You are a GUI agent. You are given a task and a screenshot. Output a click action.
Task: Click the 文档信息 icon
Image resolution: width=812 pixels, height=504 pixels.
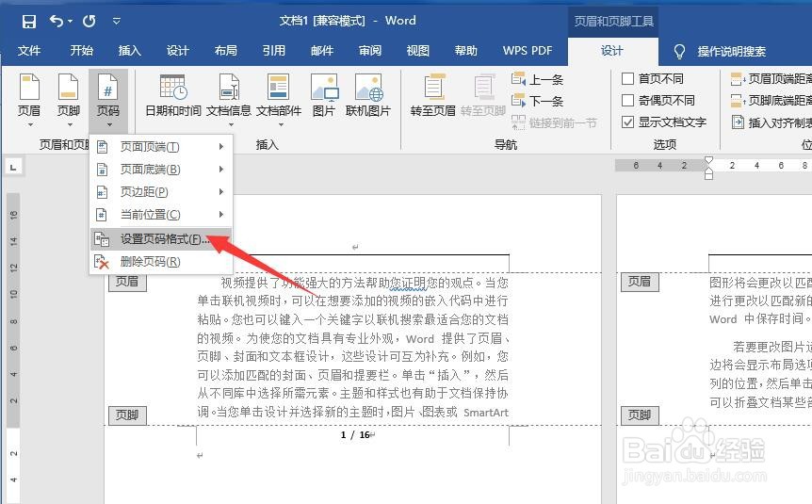[x=229, y=87]
